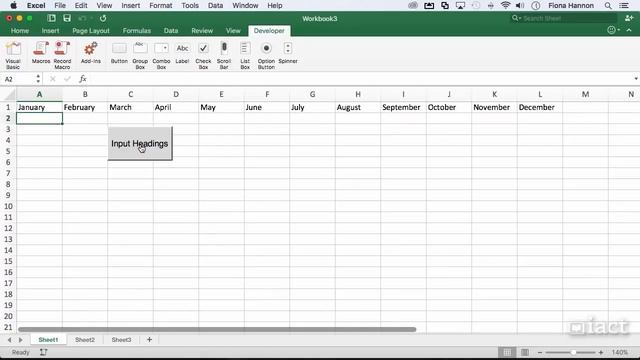Open the Format menu in menu bar
The image size is (640, 360).
pos(160,6)
